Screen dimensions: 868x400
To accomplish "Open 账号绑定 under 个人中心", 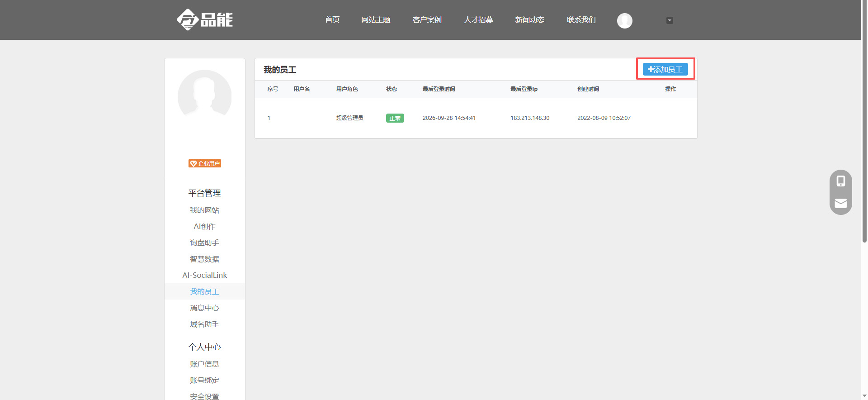I will [x=205, y=380].
